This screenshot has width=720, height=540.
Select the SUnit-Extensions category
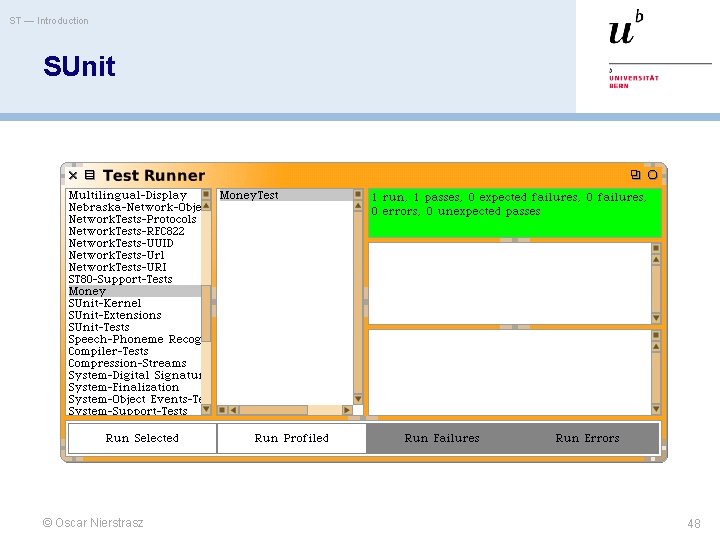click(x=134, y=315)
